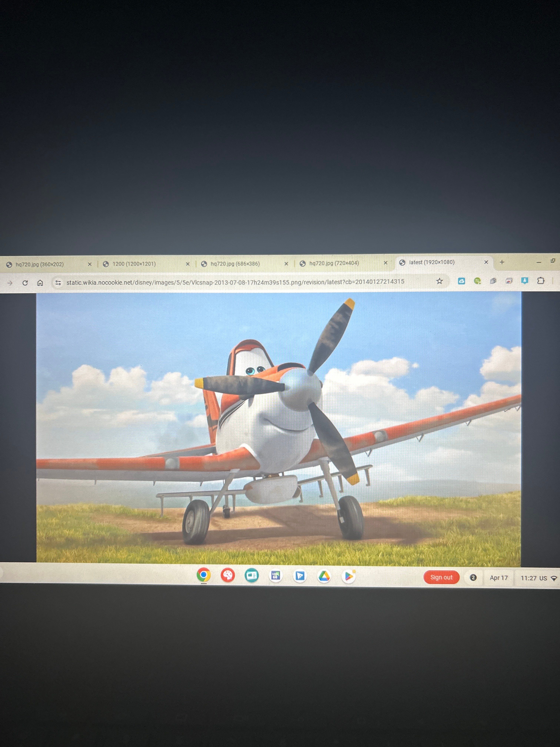Open the blue cursor-arrow shelf app

[300, 576]
